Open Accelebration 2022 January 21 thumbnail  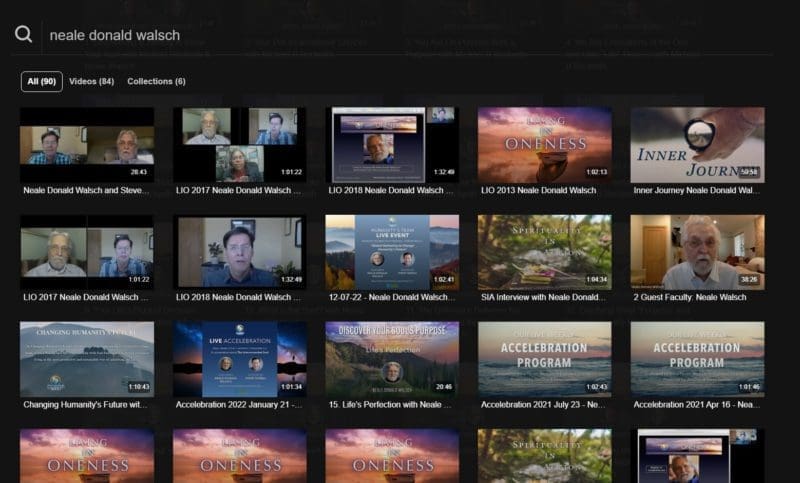pos(240,359)
